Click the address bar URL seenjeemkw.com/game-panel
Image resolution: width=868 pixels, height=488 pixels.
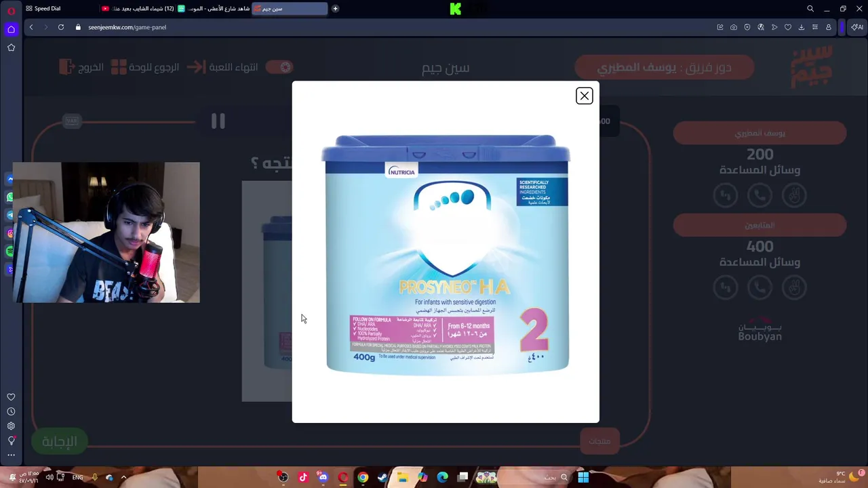(x=127, y=27)
